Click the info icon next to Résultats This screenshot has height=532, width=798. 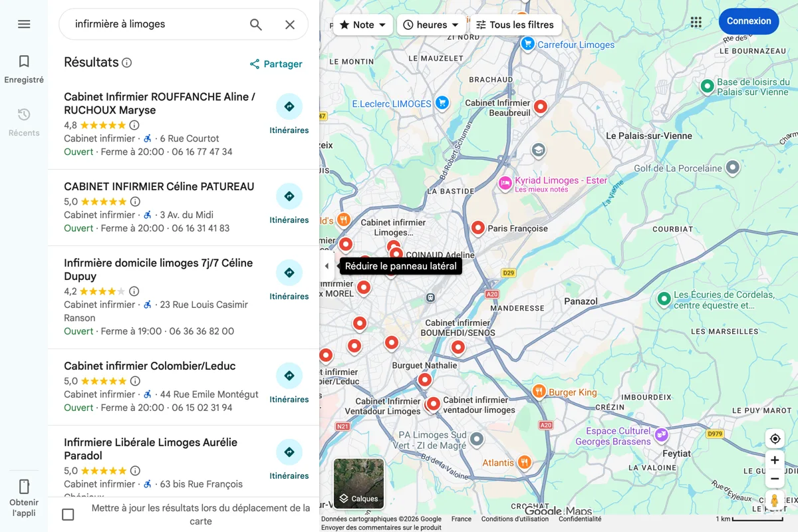click(x=127, y=63)
